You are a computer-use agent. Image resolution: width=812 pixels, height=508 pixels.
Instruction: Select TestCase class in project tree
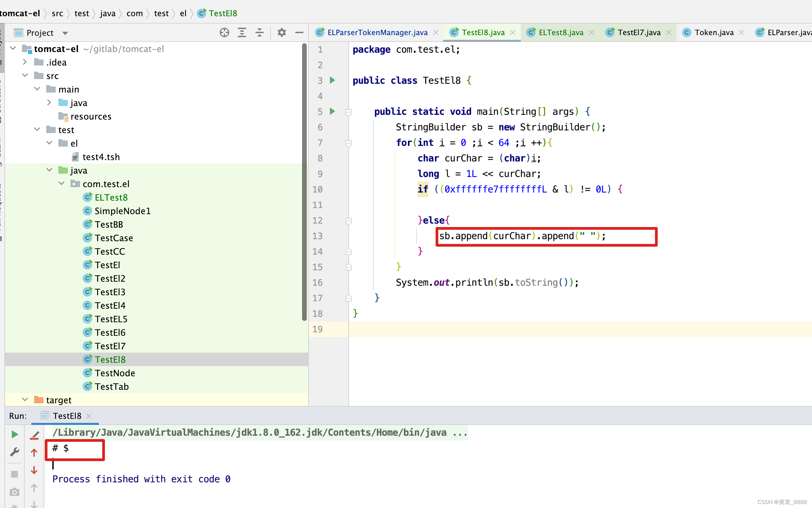point(114,238)
